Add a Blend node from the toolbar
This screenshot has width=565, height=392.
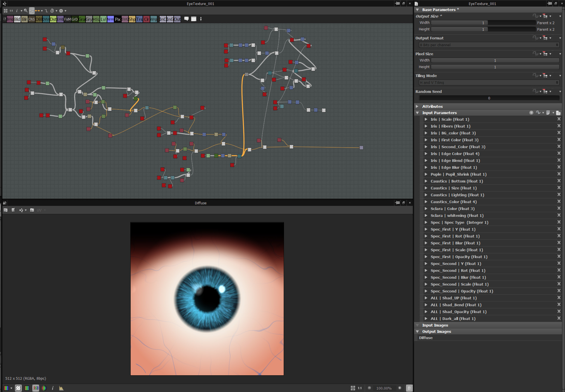[x=17, y=19]
